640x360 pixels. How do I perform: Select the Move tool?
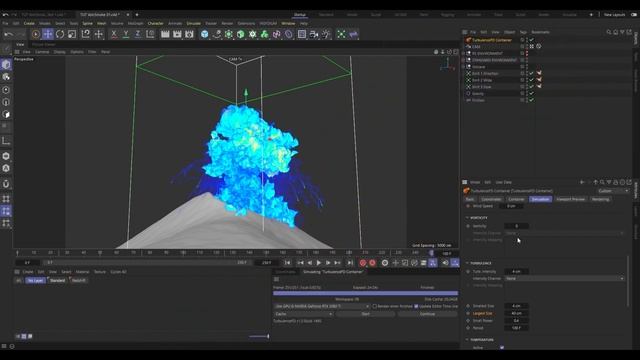pyautogui.click(x=48, y=34)
